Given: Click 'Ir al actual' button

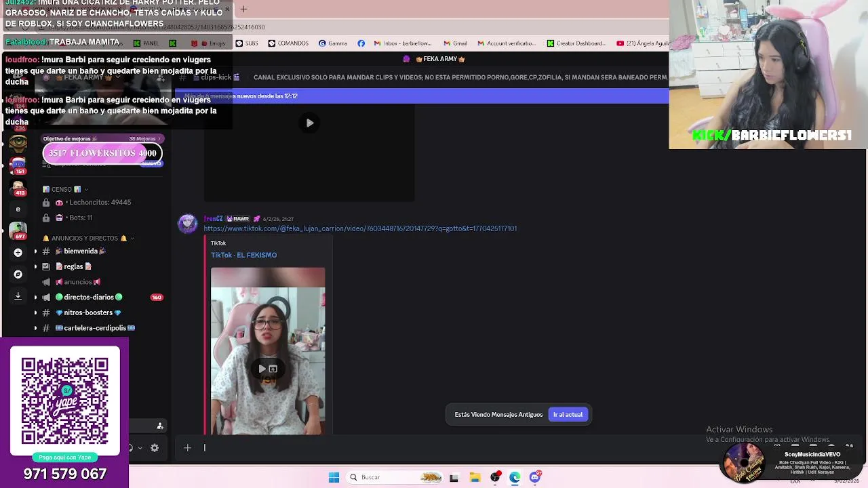Looking at the screenshot, I should click(568, 414).
